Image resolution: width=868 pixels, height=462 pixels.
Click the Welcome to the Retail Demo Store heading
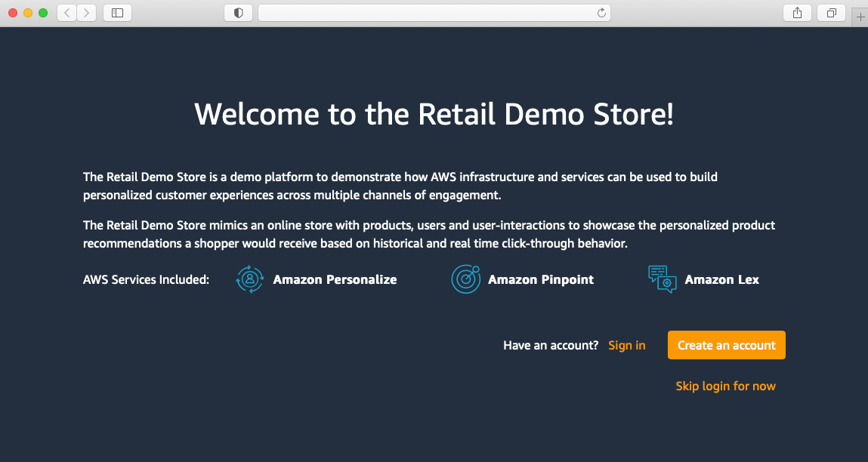[x=434, y=114]
